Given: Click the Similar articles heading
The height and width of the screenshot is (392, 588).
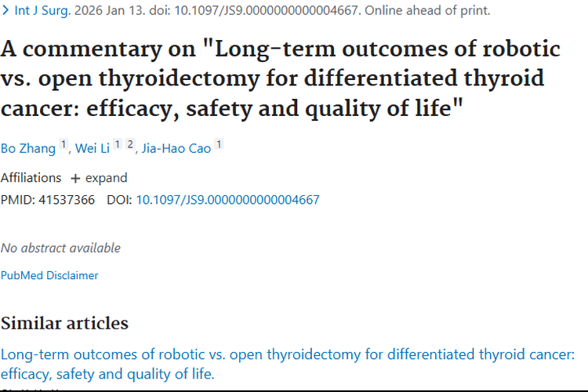Looking at the screenshot, I should click(64, 323).
